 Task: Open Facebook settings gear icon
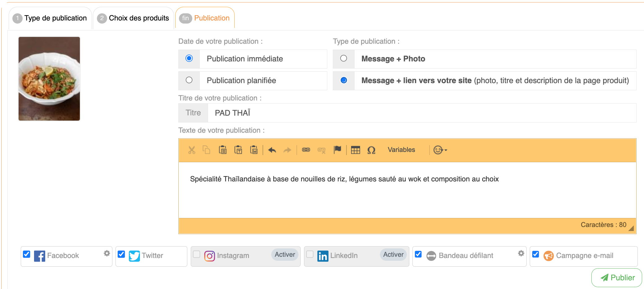(107, 253)
